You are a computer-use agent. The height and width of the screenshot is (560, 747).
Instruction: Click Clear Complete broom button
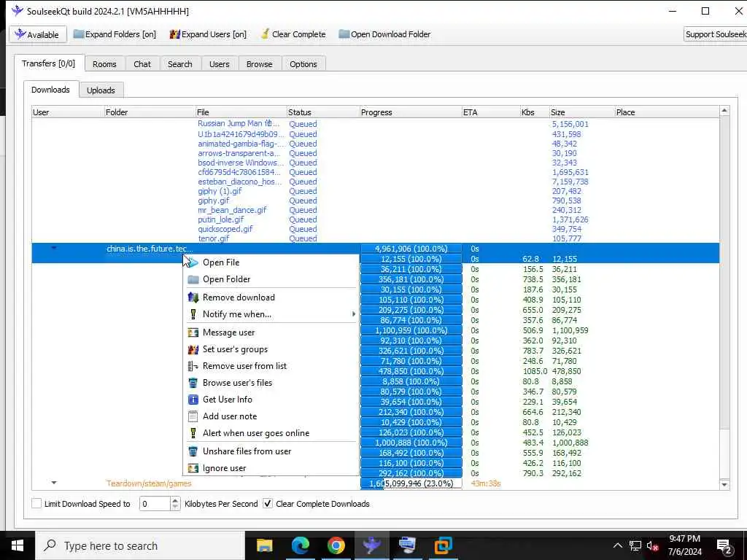[x=293, y=34]
